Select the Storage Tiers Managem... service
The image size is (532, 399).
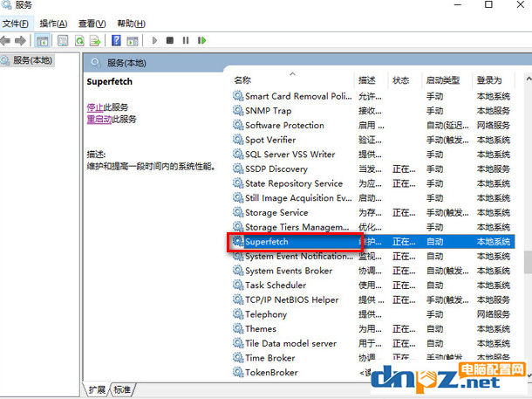click(x=373, y=227)
